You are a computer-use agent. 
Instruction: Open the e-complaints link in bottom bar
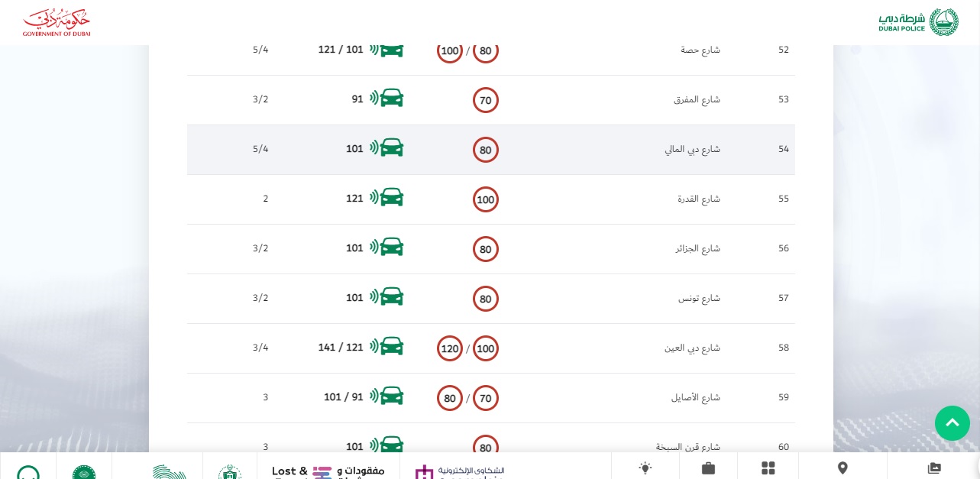pos(460,471)
